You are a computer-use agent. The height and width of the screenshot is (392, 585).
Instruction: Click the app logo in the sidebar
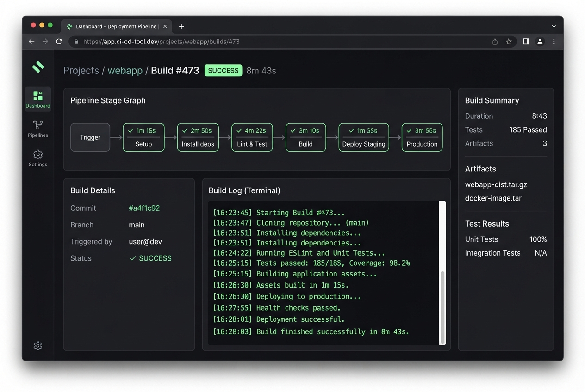coord(38,67)
